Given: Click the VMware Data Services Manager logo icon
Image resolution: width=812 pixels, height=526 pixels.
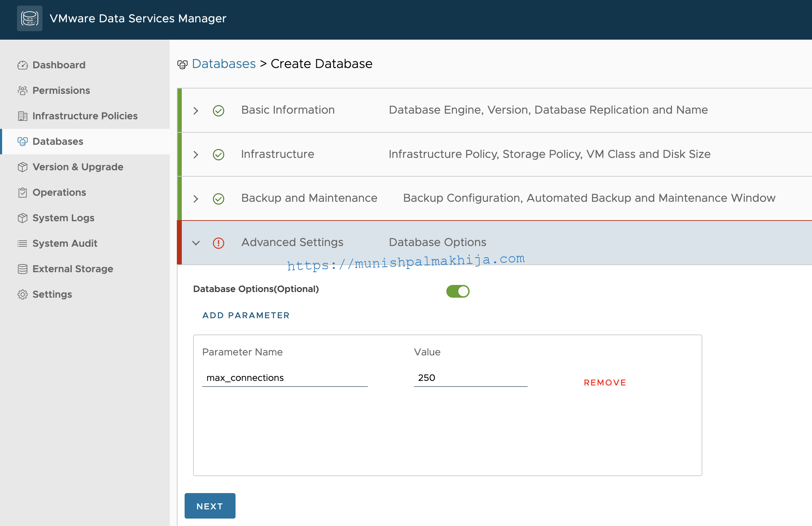Looking at the screenshot, I should (x=30, y=18).
